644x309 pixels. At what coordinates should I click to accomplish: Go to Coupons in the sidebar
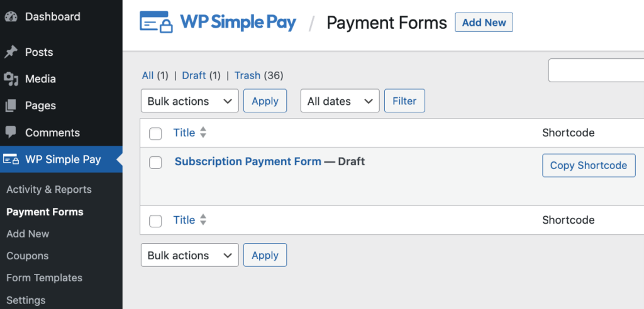click(x=27, y=256)
